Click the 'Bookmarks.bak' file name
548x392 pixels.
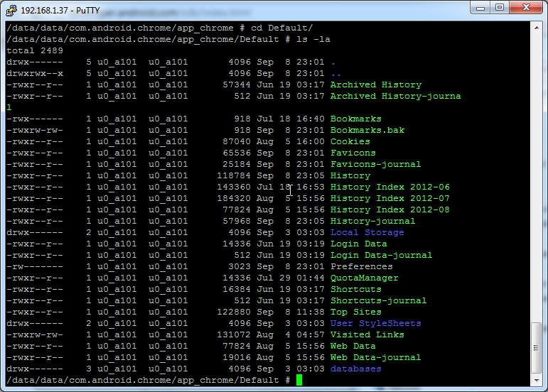pos(367,130)
